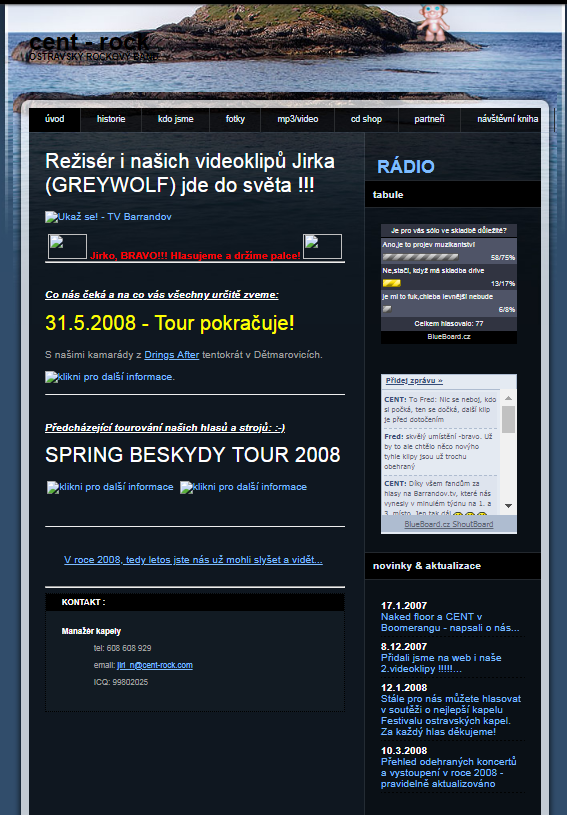
Task: Click the shoutboard scrollbar thumb
Action: pyautogui.click(x=508, y=419)
